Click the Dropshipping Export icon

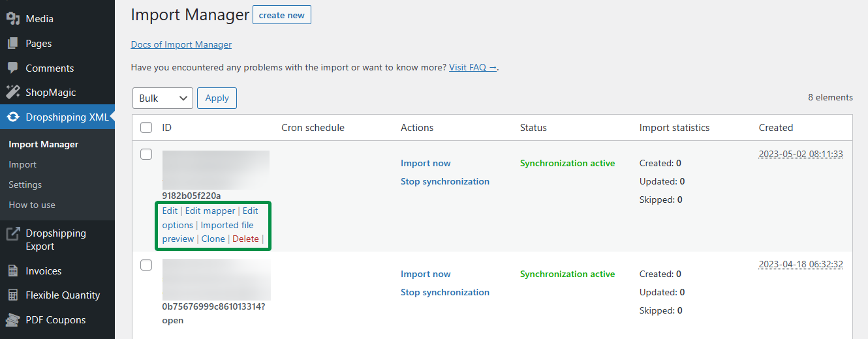point(13,233)
